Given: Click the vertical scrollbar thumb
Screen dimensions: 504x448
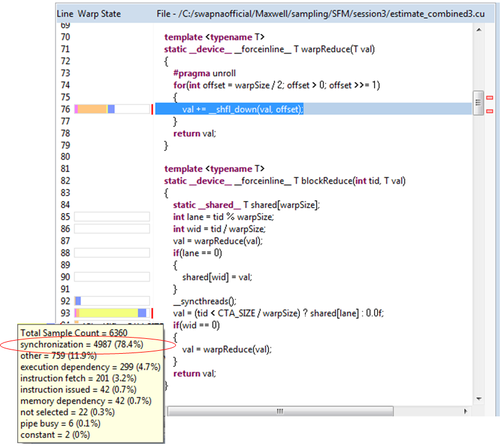Looking at the screenshot, I should pos(478,103).
